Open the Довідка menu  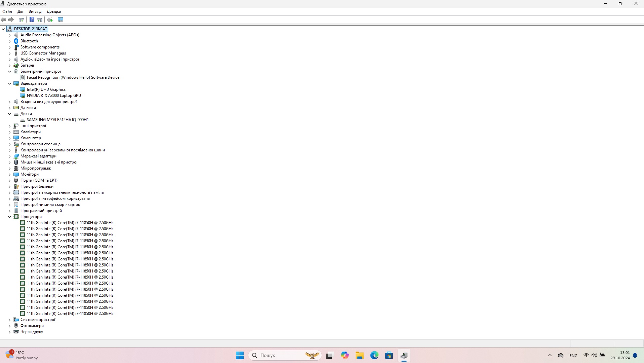(x=54, y=11)
